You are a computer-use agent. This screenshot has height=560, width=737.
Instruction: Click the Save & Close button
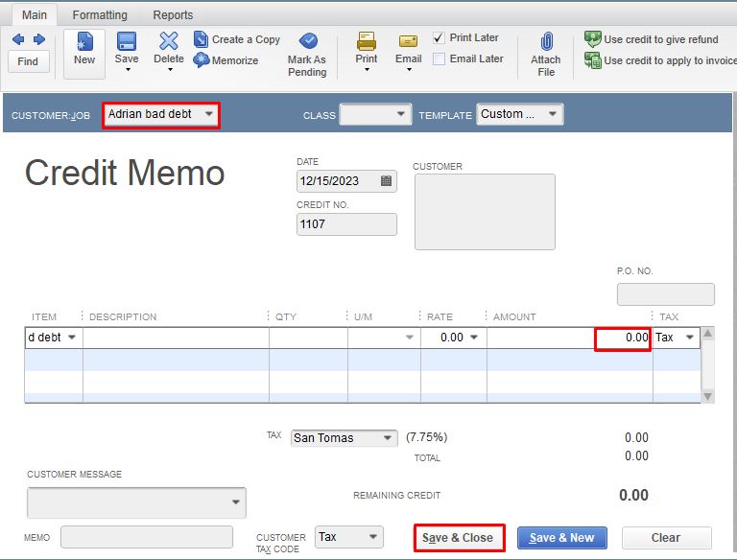[x=458, y=537]
